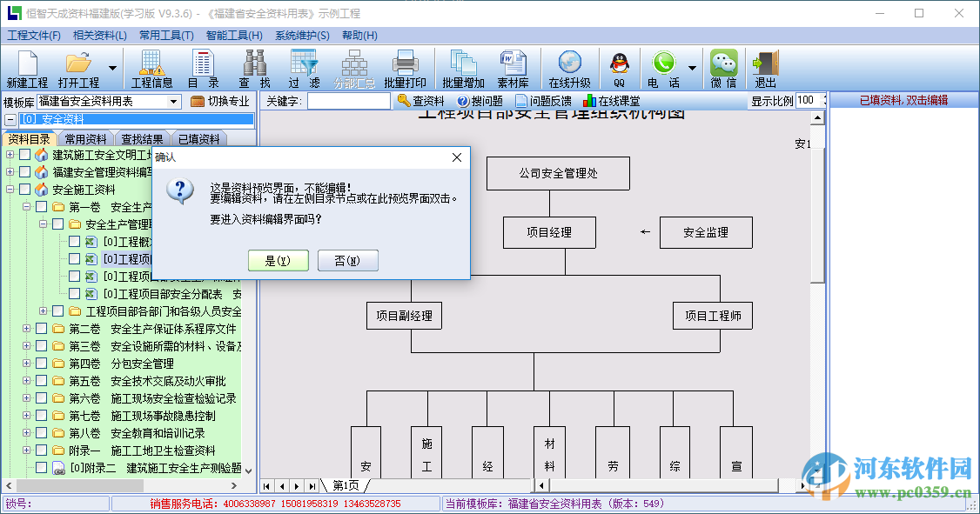This screenshot has height=514, width=980.
Task: Expand the 第二卷 tree node
Action: (x=26, y=328)
